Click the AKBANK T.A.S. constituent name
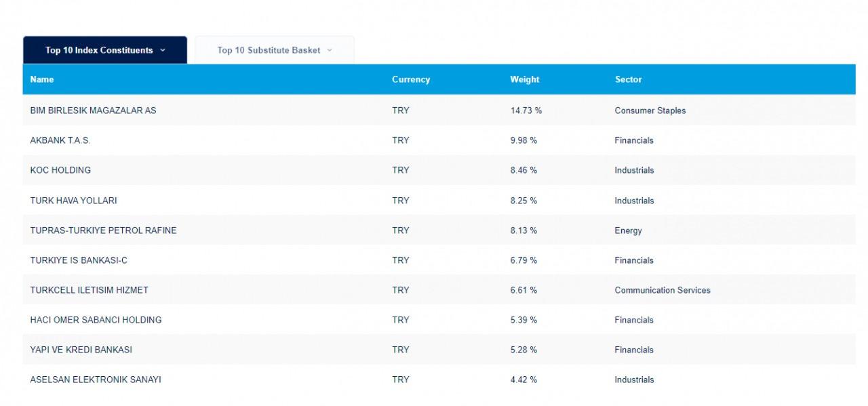The image size is (868, 406). pos(60,140)
